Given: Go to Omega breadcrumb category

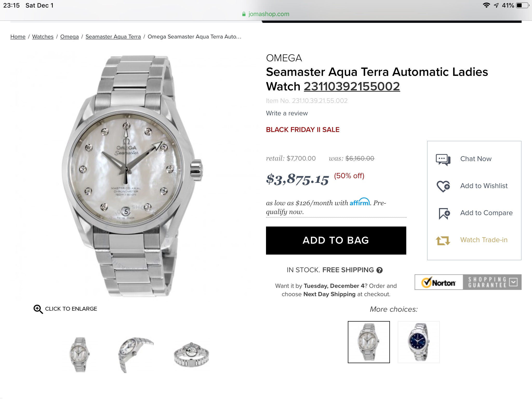Looking at the screenshot, I should [x=69, y=37].
